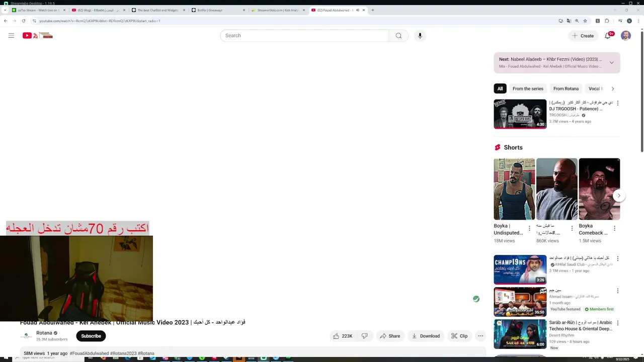Select the All filter chip
The height and width of the screenshot is (362, 644).
click(500, 88)
